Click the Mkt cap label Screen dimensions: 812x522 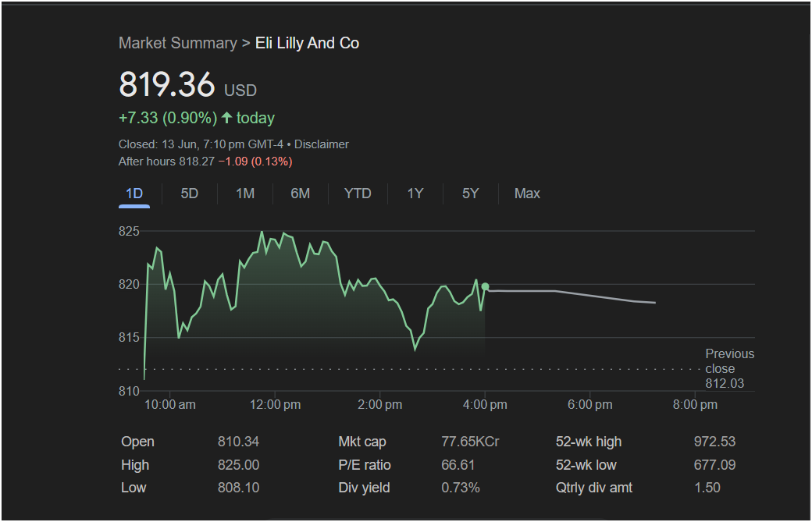coord(362,442)
